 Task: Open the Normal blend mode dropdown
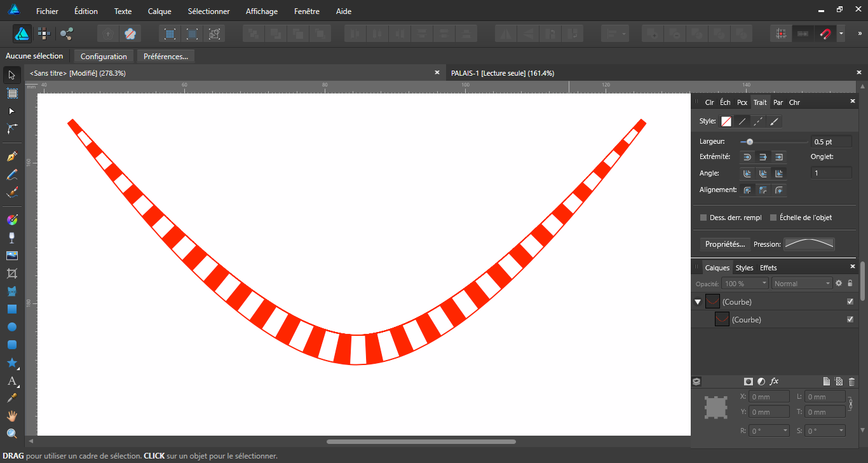click(x=803, y=284)
